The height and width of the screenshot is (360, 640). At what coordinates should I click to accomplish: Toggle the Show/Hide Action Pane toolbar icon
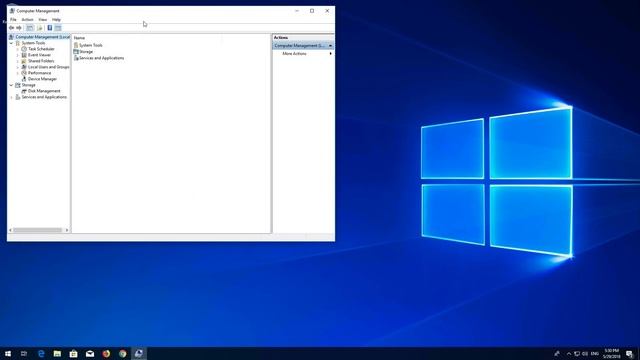point(58,28)
